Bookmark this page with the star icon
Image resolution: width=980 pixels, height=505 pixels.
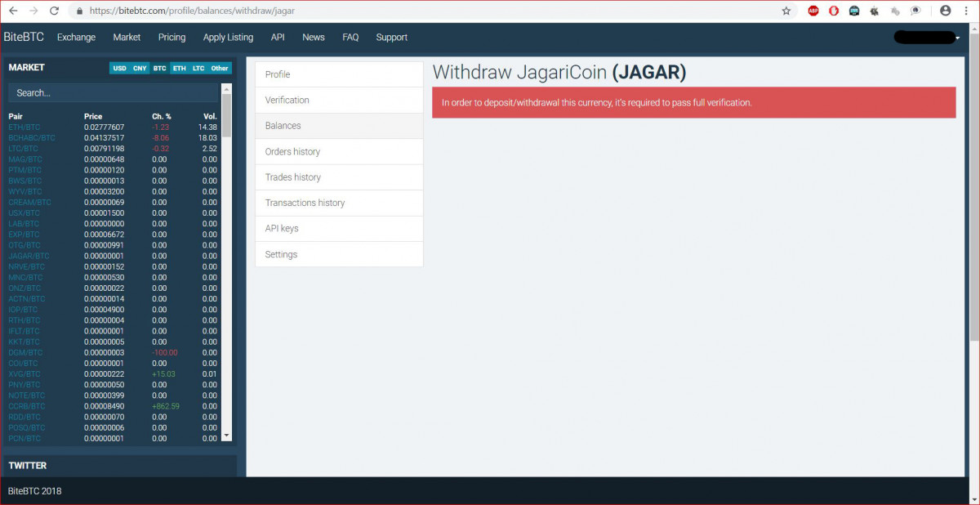click(x=786, y=11)
